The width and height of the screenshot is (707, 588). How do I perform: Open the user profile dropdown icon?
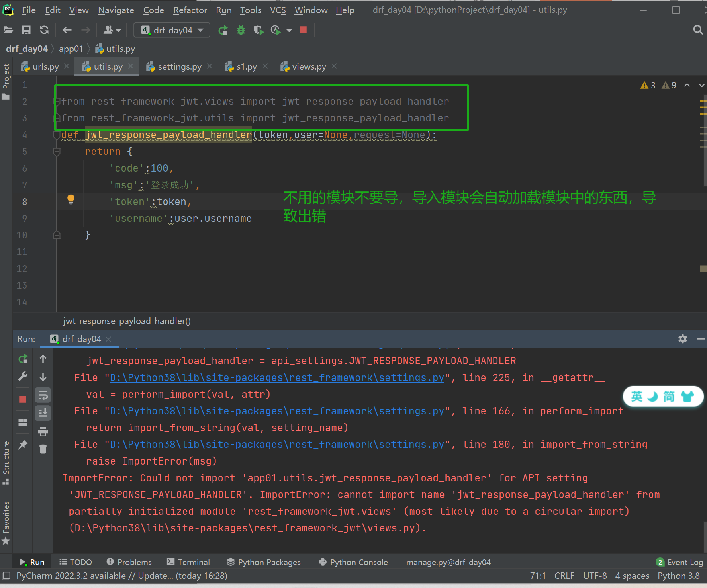(x=112, y=30)
